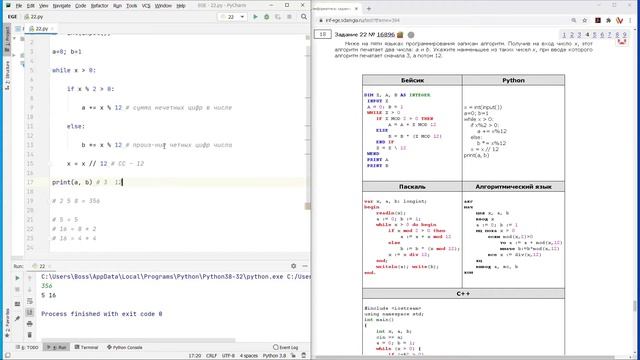The width and height of the screenshot is (640, 360).
Task: Click 22.py breadcrumb in navigation bar
Action: (34, 17)
